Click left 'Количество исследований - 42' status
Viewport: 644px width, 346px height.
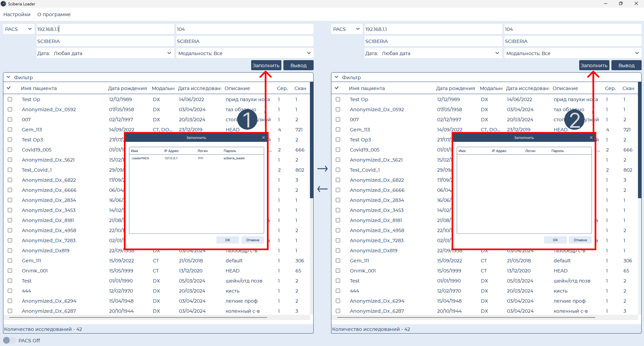(43, 329)
